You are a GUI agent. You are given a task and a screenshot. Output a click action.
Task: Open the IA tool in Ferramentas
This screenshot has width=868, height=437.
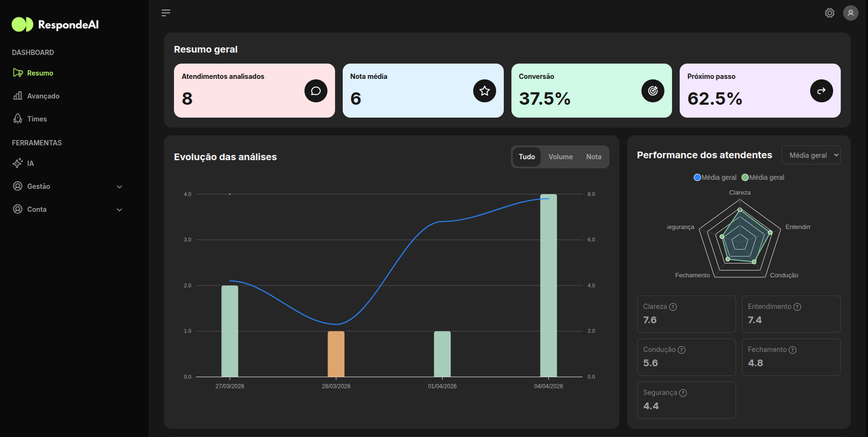click(x=18, y=163)
